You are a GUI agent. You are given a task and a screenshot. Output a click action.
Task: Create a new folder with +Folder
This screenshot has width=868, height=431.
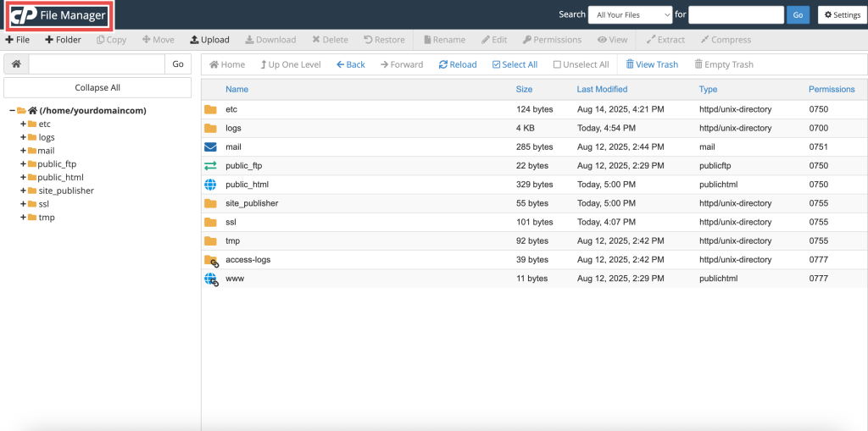pos(63,40)
